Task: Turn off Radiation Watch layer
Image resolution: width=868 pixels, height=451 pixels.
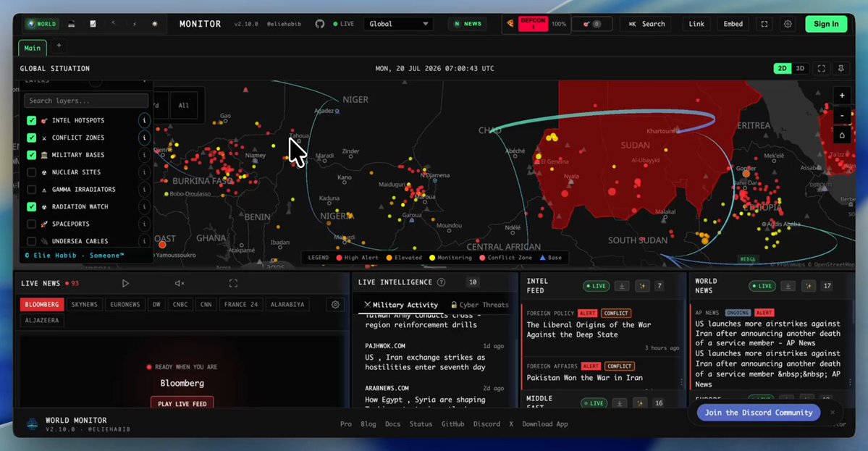Action: click(x=32, y=206)
